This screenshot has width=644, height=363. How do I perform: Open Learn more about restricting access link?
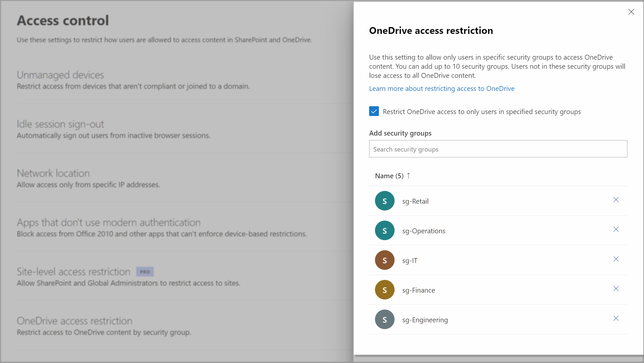pyautogui.click(x=442, y=89)
